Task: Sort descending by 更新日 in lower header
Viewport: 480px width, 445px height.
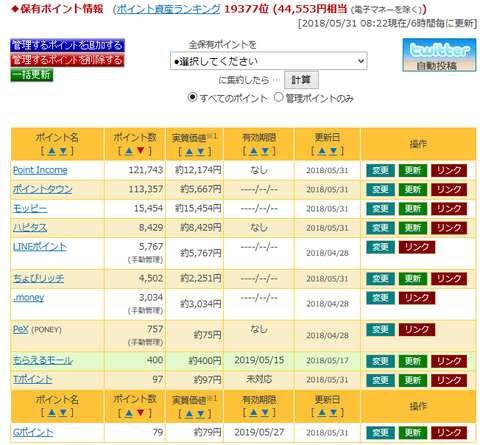Action: [333, 413]
